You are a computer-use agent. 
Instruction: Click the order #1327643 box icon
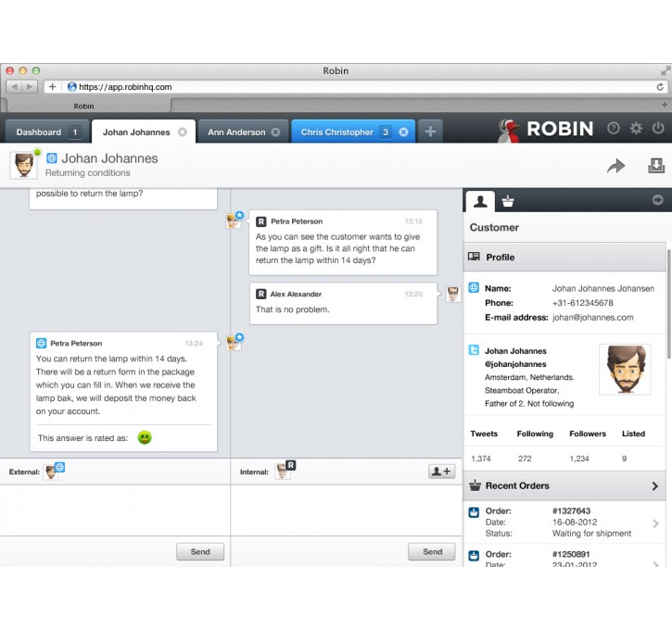[474, 511]
